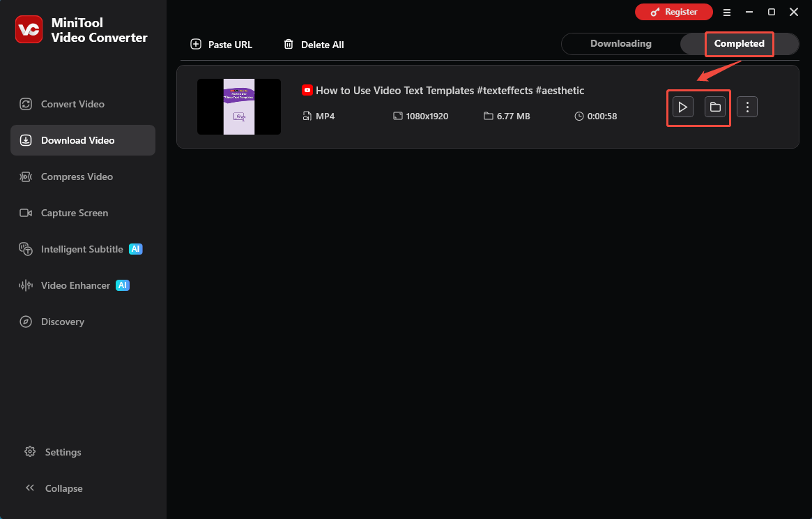Maximize the application window
812x519 pixels.
pyautogui.click(x=772, y=12)
